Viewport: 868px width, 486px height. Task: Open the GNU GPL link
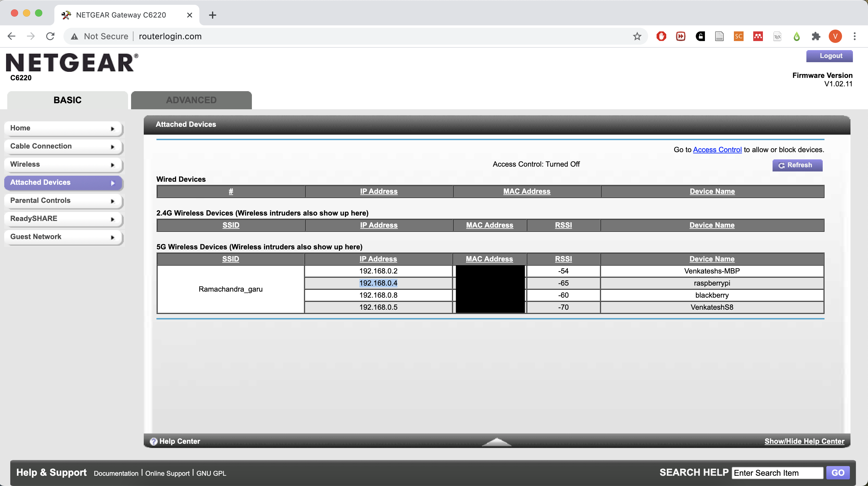click(211, 474)
